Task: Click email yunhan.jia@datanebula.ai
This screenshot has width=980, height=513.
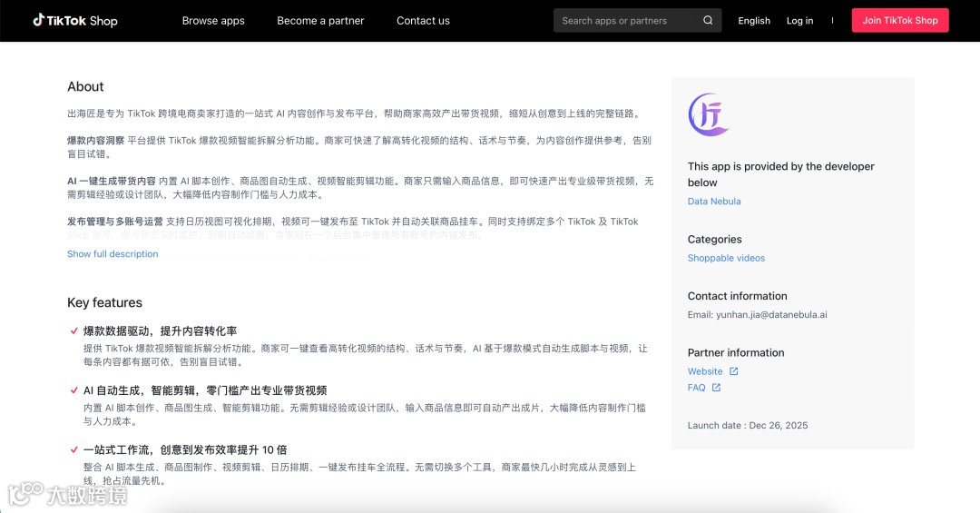Action: click(771, 315)
